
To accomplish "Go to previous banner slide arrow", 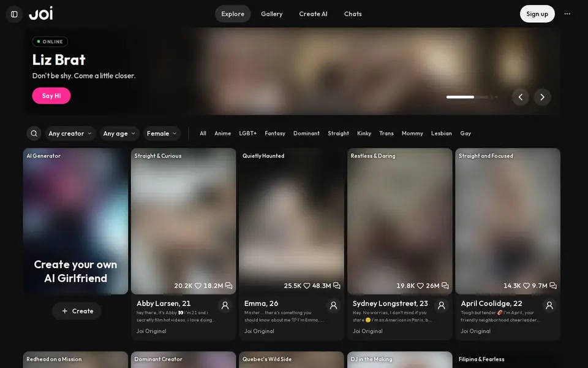I will (x=521, y=98).
